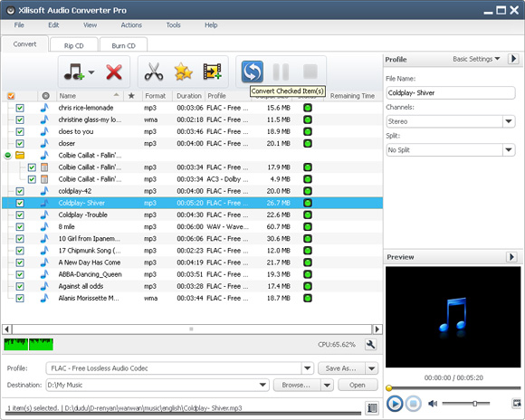This screenshot has height=420, width=525.
Task: Uncheck christine glass-my lo... checkbox
Action: coord(20,119)
